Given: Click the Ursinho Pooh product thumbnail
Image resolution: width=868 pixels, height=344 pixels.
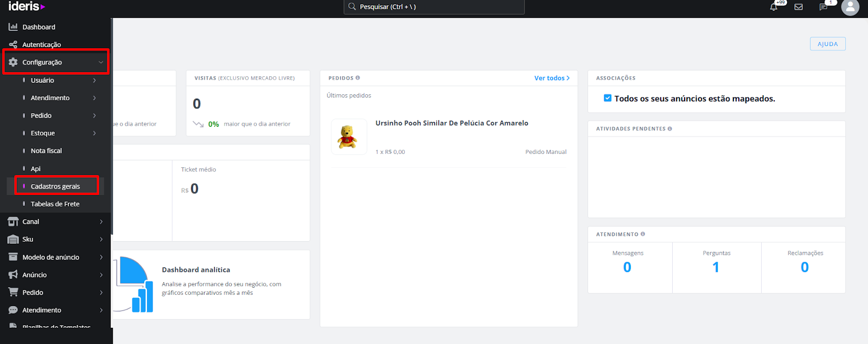Looking at the screenshot, I should 349,137.
